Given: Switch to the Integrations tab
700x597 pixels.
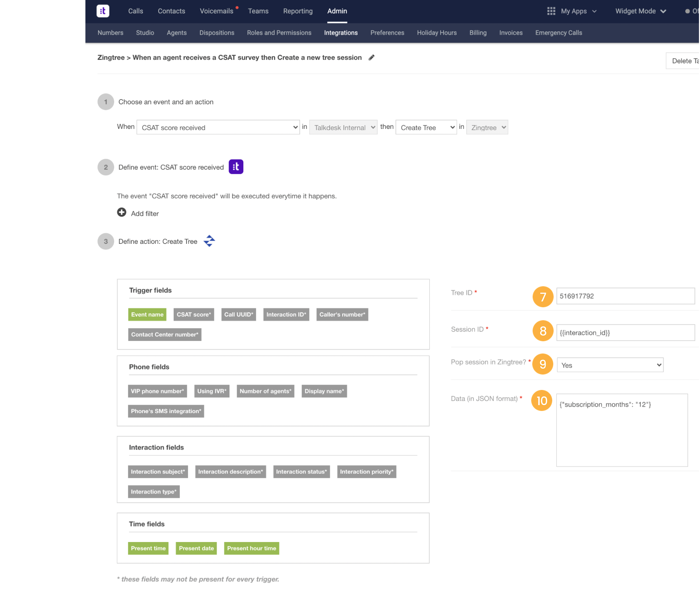Looking at the screenshot, I should (341, 33).
